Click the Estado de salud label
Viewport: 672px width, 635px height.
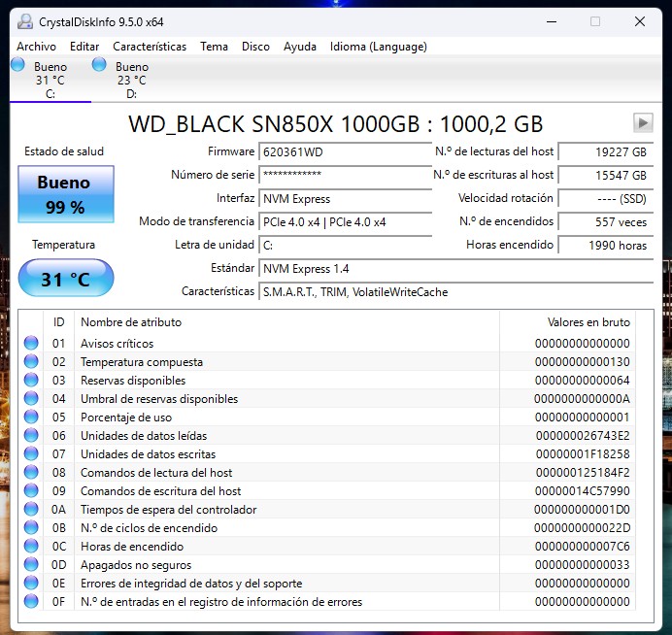64,151
